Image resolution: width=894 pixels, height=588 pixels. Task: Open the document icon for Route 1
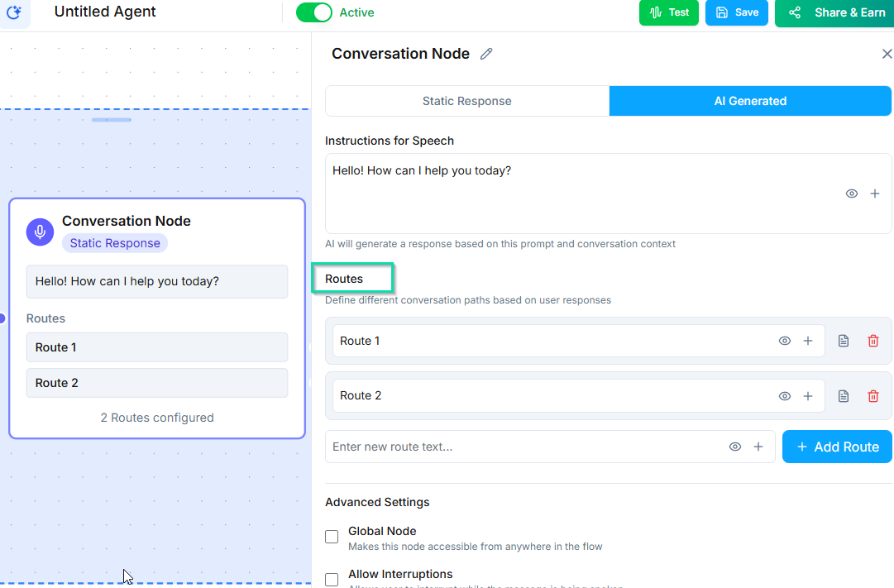(x=843, y=341)
